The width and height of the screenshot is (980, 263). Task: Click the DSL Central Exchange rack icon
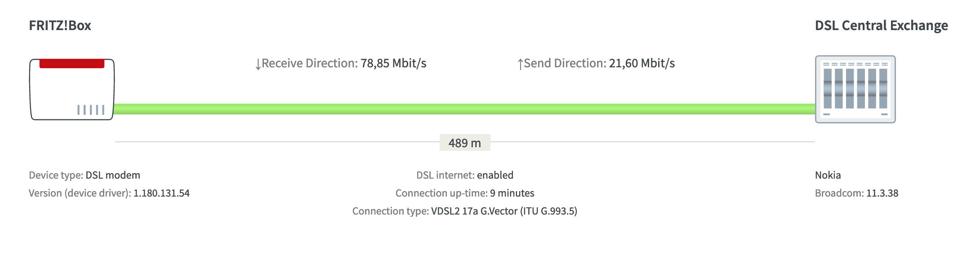[855, 89]
